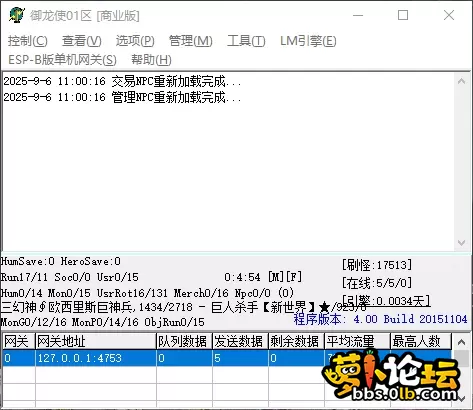473x410 pixels.
Task: Click the MonG0/12/16 MonP0/14/16 status line
Action: (x=103, y=322)
